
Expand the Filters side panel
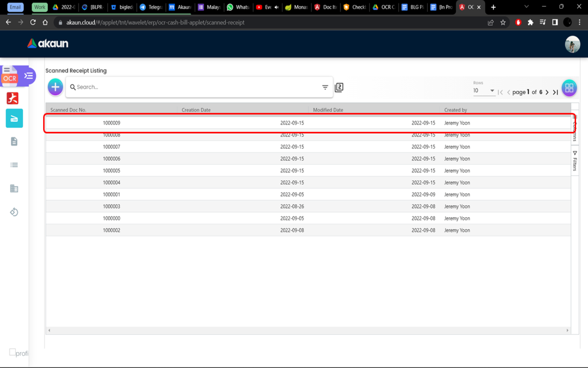tap(575, 161)
